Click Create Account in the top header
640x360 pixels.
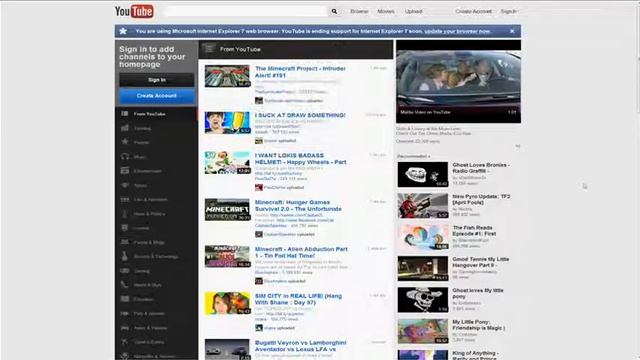pos(473,11)
